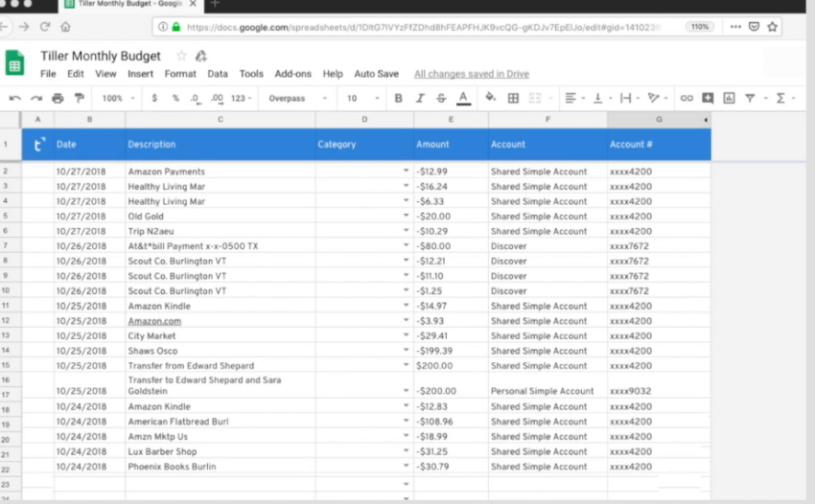The image size is (815, 504).
Task: Decrease decimal places icon
Action: tap(196, 99)
